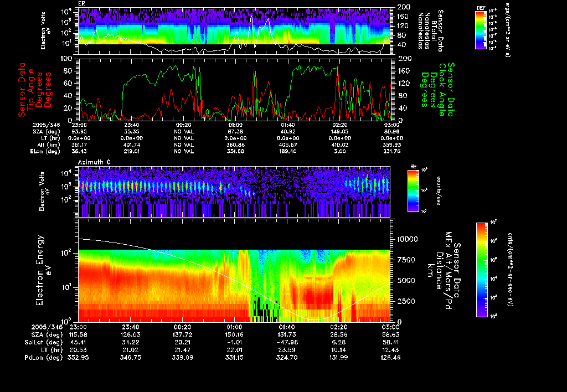
Task: Click the 'PdLon (deg)' row header
Action: point(44,358)
